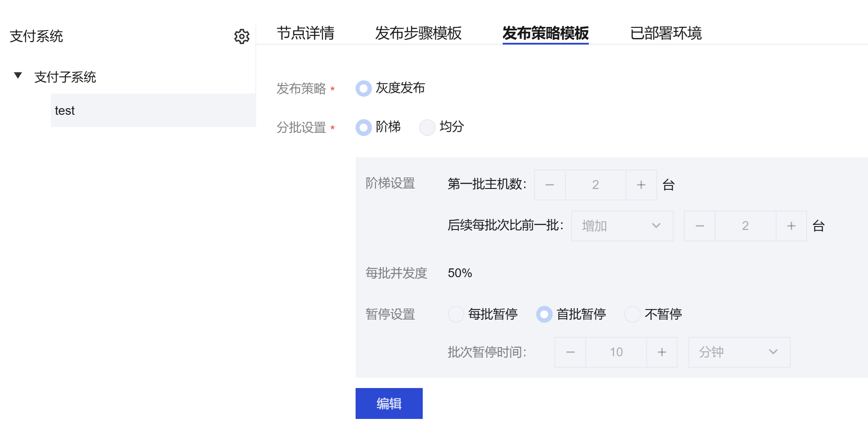Select the 灰度发布 radio option
Viewport: 868px width, 441px height.
tap(364, 88)
